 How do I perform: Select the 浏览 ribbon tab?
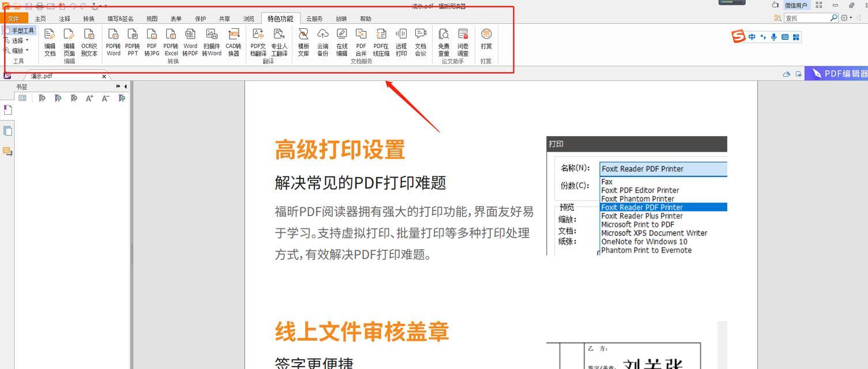pos(249,18)
